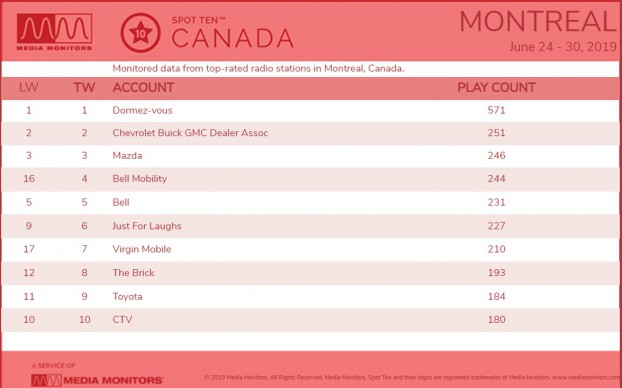Click the LW column header
The height and width of the screenshot is (388, 622).
tap(29, 88)
